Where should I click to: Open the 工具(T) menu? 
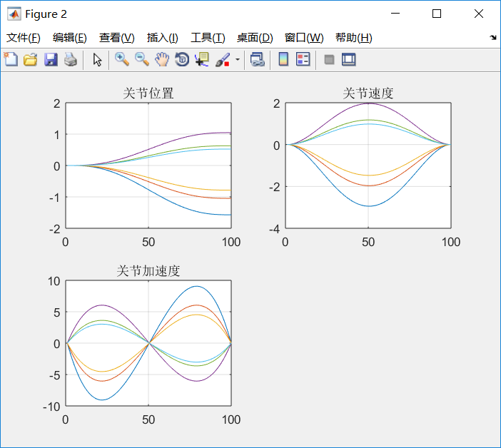pos(208,38)
